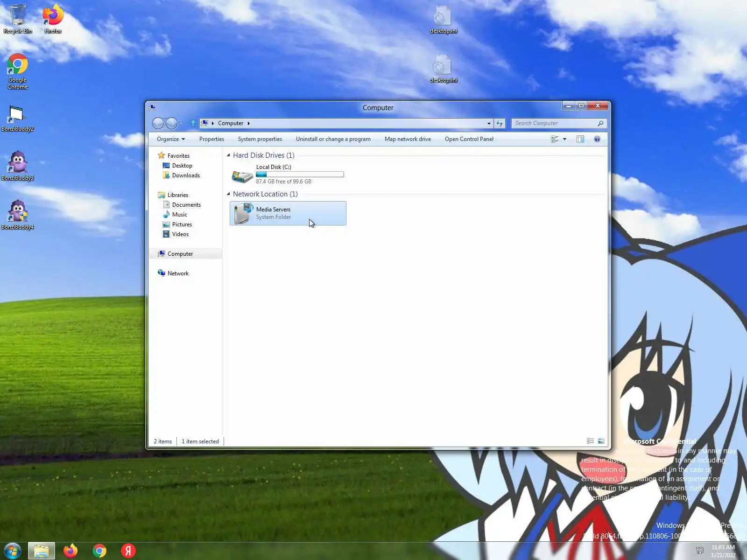The image size is (747, 560).
Task: Select the BonziBuddy2 desktop icon
Action: click(x=17, y=118)
